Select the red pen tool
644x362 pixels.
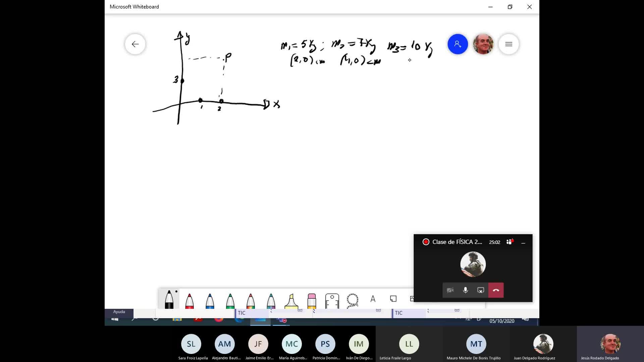(x=190, y=300)
